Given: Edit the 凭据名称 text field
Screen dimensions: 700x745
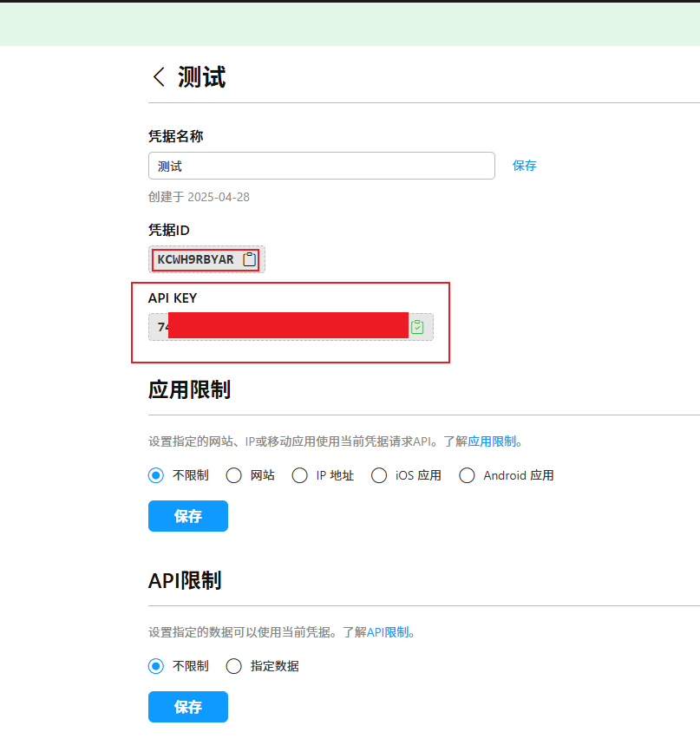Looking at the screenshot, I should (x=322, y=166).
